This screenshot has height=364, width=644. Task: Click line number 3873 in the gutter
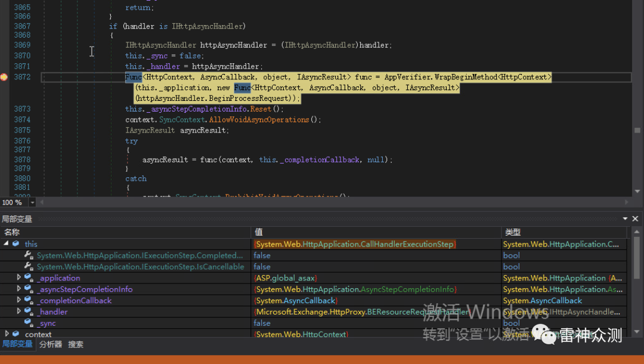tap(22, 109)
